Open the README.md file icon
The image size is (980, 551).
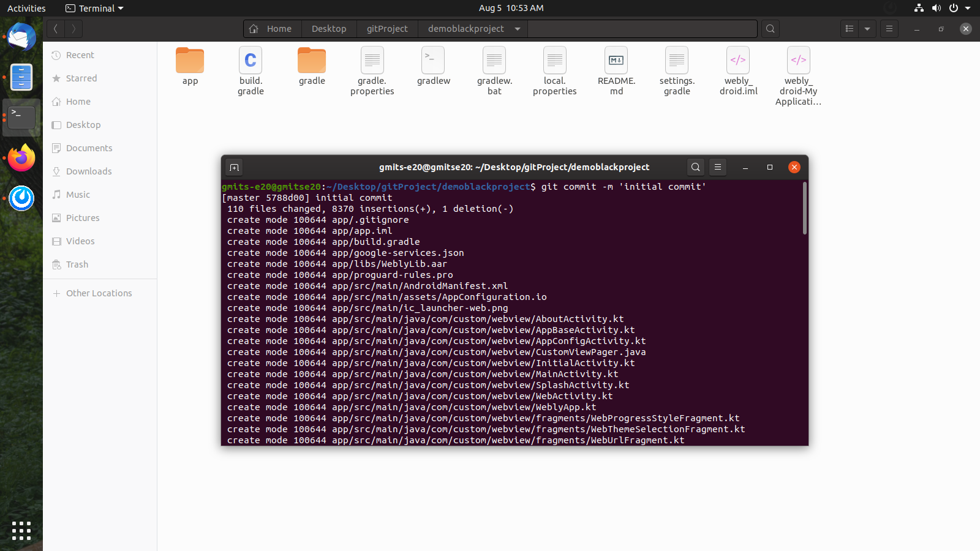tap(616, 61)
